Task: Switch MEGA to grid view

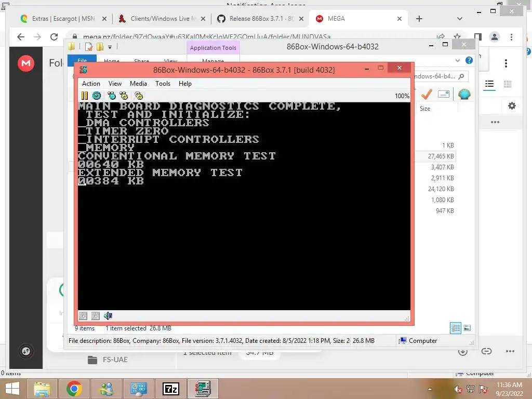Action: [508, 84]
